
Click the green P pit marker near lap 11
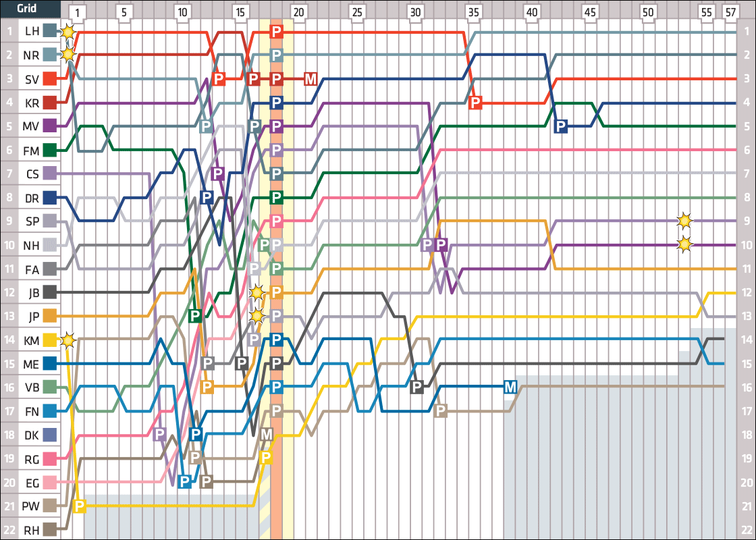(195, 315)
